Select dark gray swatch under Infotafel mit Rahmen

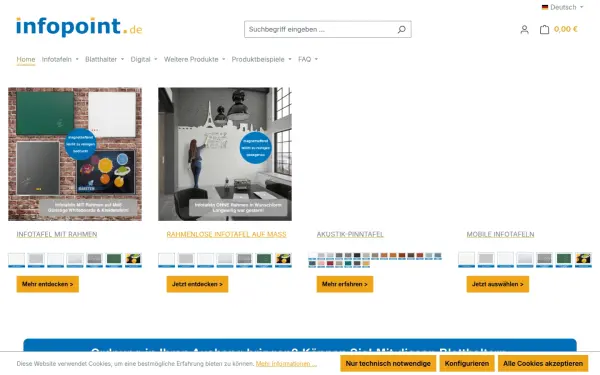point(95,260)
